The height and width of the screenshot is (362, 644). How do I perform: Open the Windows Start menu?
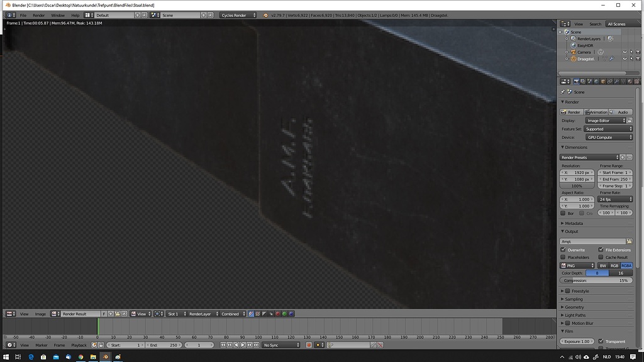click(x=6, y=357)
